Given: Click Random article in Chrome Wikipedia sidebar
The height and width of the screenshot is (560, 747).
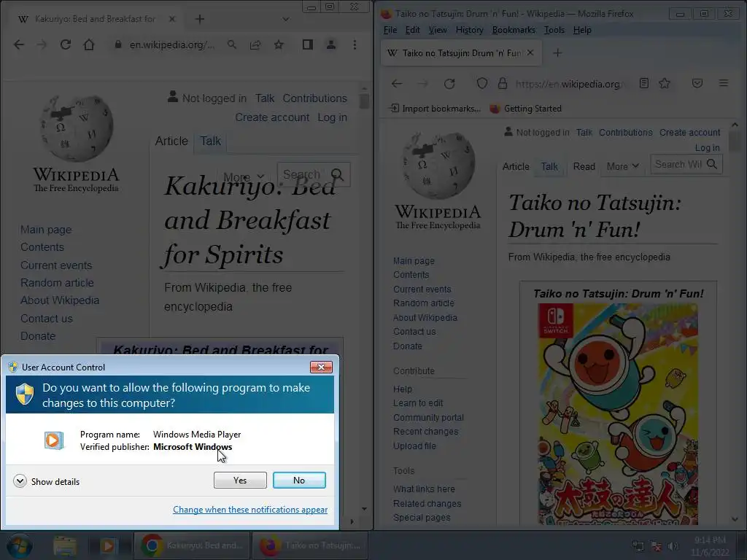Looking at the screenshot, I should (57, 283).
